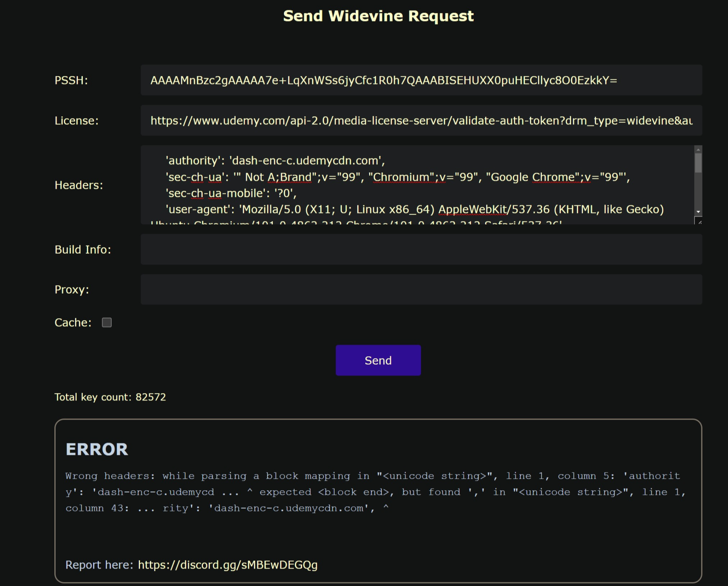Image resolution: width=728 pixels, height=586 pixels.
Task: Click the ERROR heading in result box
Action: (x=97, y=449)
